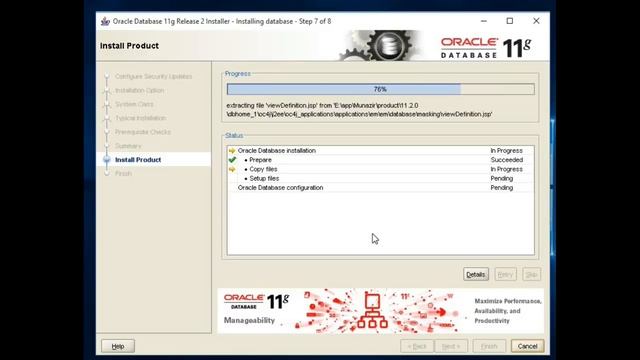Click the in-progress arrow icon beside Oracle Database installation
This screenshot has width=640, height=360.
[x=232, y=151]
